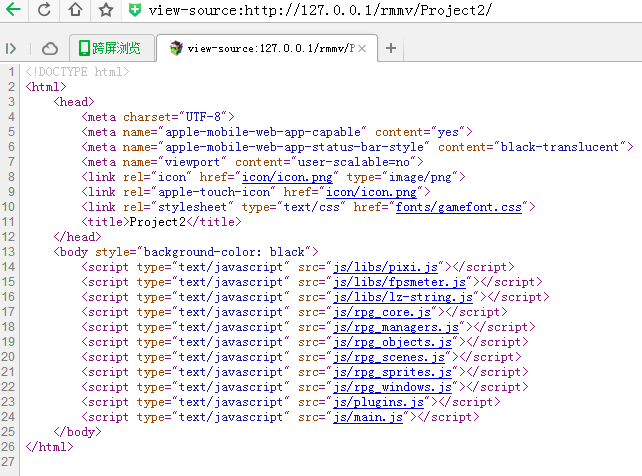Open the js/rpg_windows.js link
The height and width of the screenshot is (476, 642).
pos(392,387)
